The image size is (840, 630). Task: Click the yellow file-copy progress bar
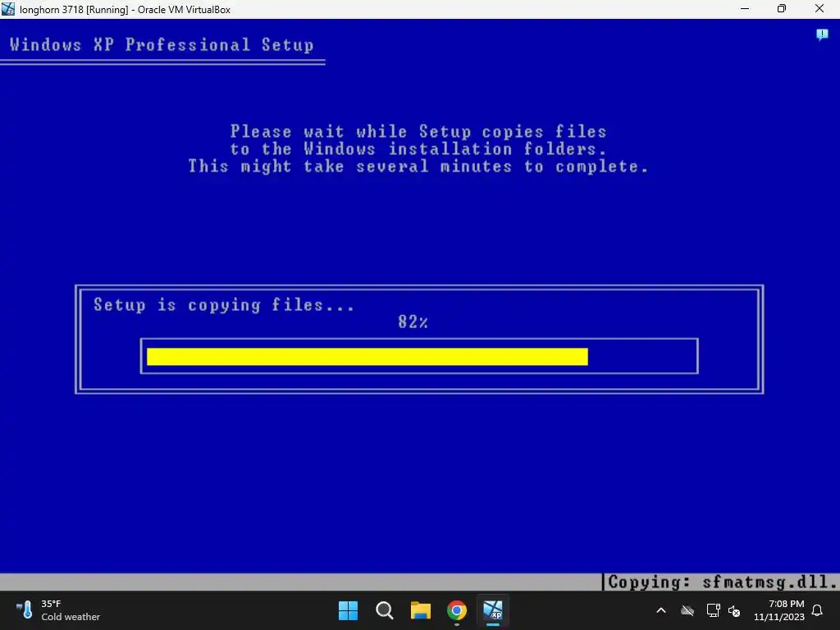(367, 357)
